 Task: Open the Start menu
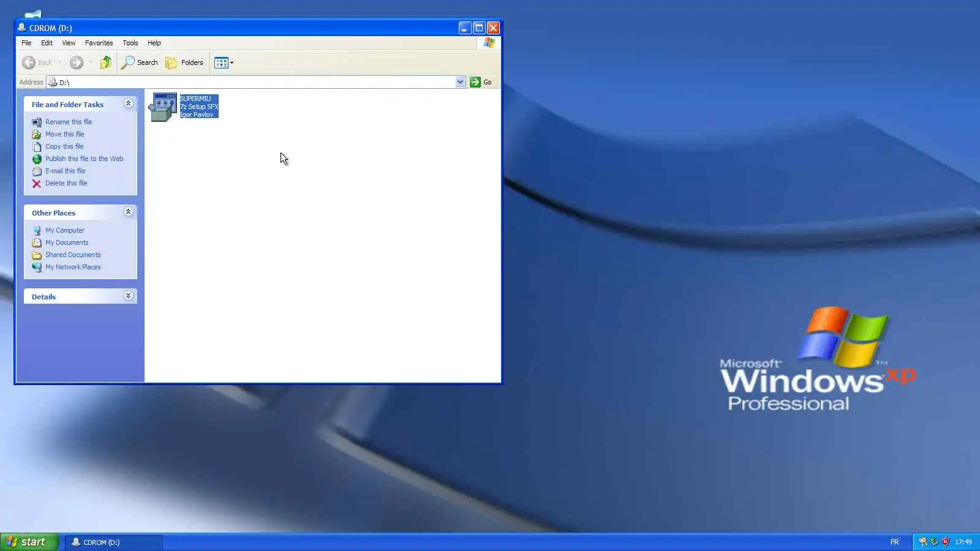click(x=29, y=542)
